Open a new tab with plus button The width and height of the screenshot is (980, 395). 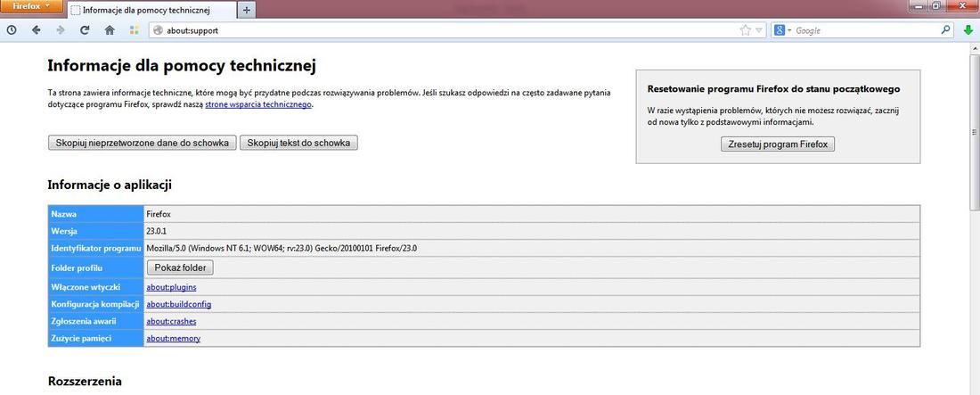(x=246, y=10)
